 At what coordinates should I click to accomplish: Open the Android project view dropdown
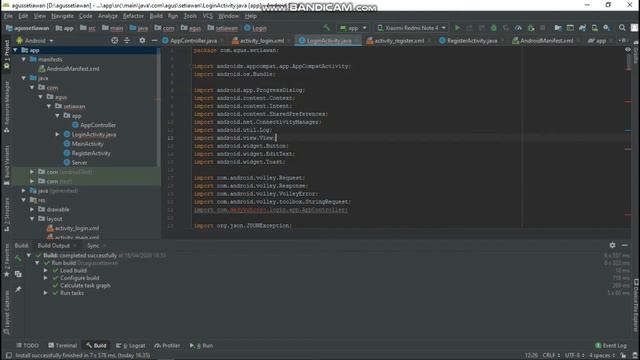click(35, 40)
